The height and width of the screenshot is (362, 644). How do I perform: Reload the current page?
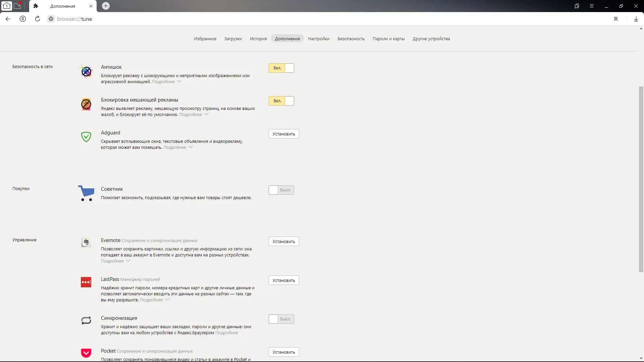click(38, 19)
